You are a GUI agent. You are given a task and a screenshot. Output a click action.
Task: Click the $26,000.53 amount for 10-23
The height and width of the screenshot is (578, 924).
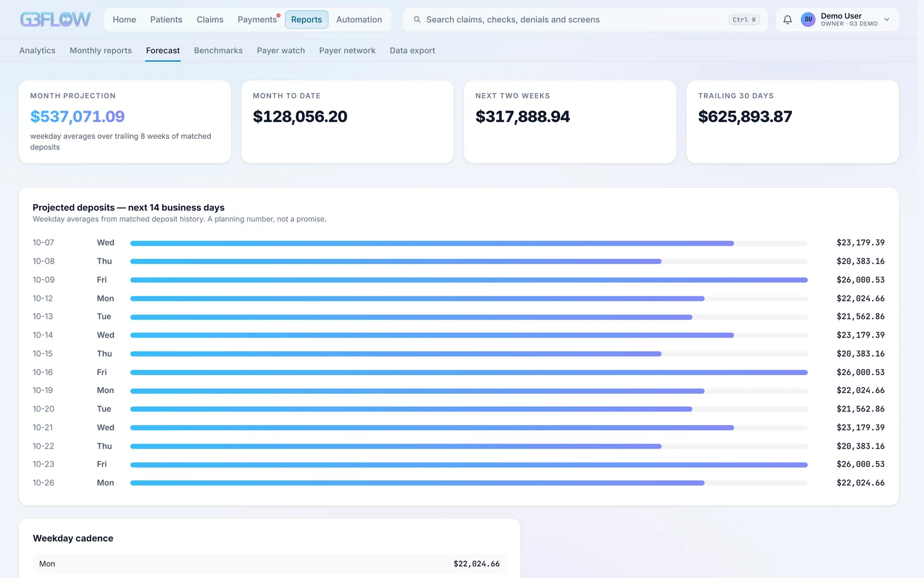[x=860, y=464]
